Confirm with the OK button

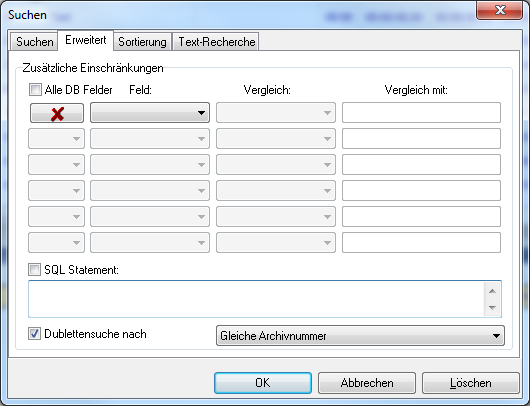point(263,383)
